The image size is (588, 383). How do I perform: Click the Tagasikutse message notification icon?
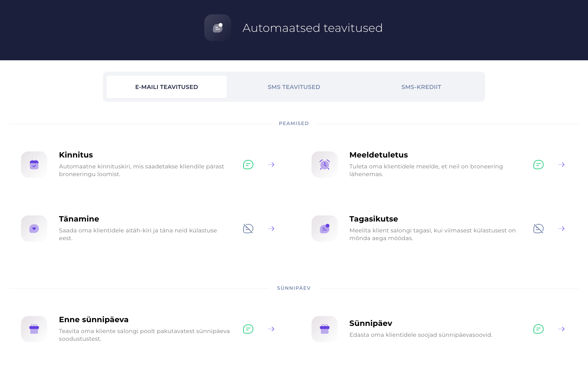[x=325, y=229]
